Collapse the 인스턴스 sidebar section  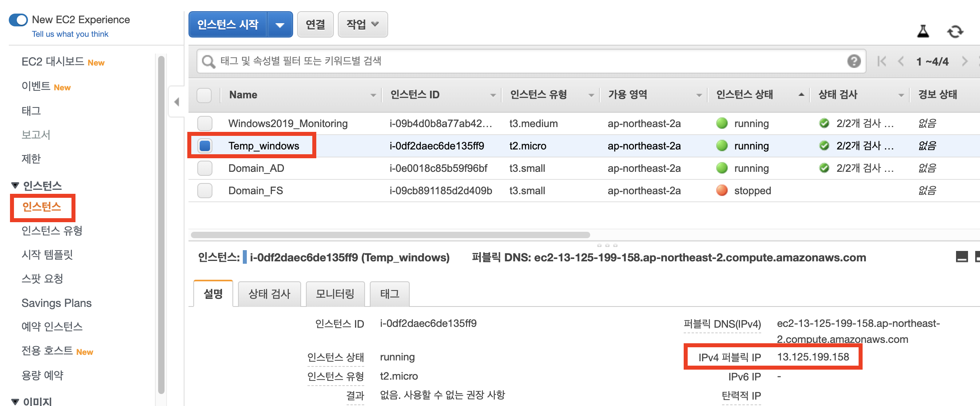point(15,185)
